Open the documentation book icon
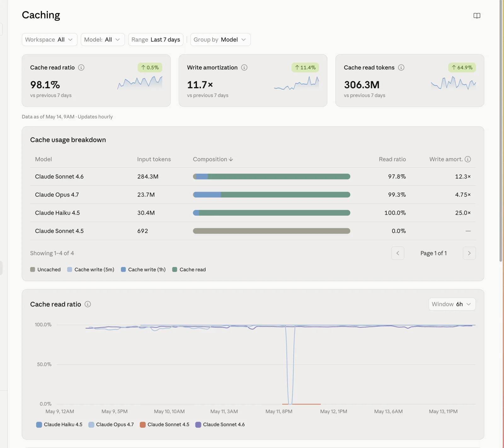504x448 pixels. point(477,16)
